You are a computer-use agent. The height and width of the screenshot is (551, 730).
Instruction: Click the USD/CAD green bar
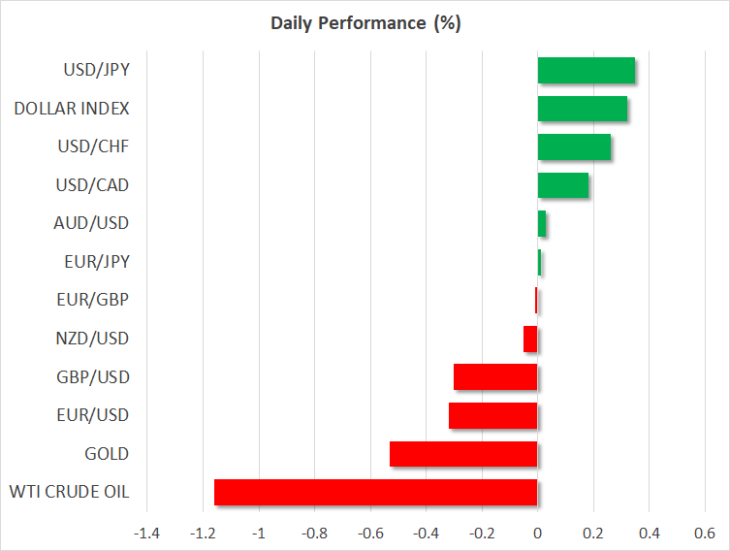[563, 185]
